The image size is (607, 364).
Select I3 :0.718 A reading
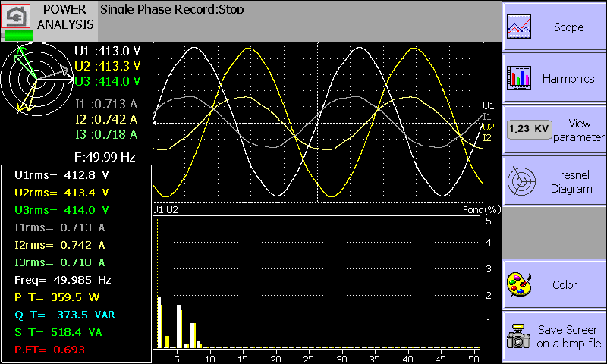click(x=106, y=134)
